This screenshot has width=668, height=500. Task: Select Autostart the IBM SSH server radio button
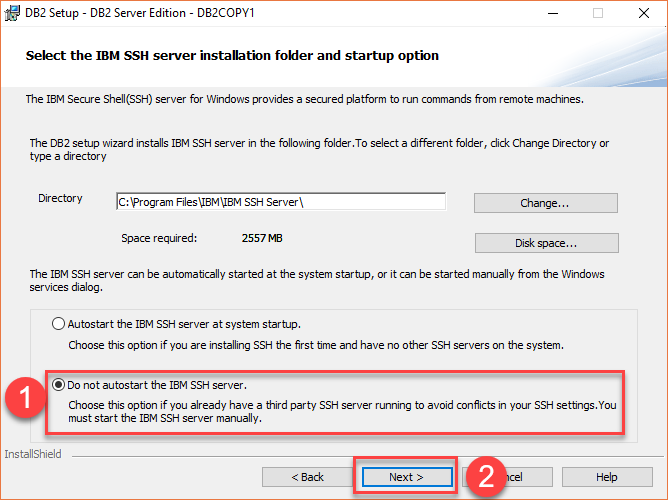58,324
